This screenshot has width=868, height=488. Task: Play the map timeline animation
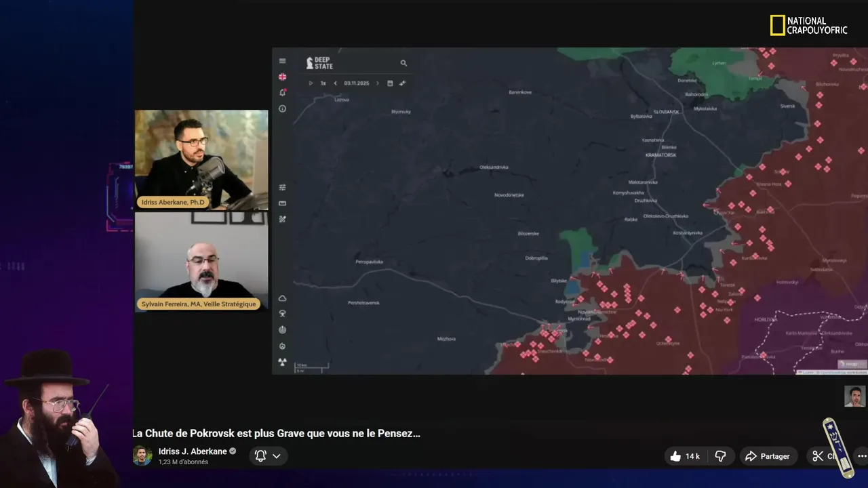tap(311, 83)
